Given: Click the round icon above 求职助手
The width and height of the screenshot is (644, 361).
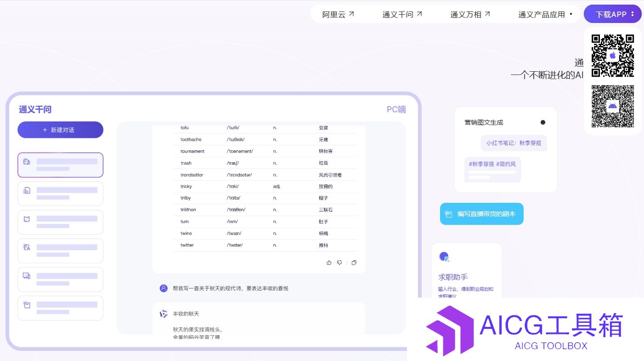Looking at the screenshot, I should tap(444, 257).
